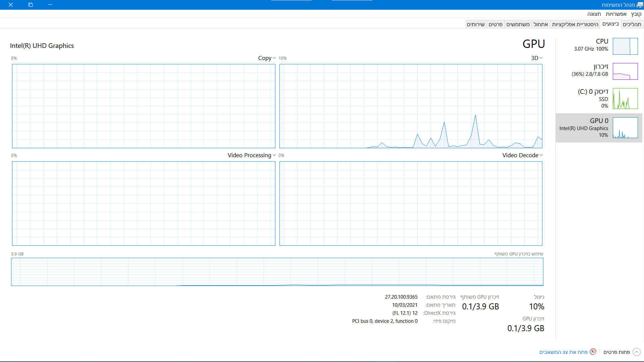Click the driver version 27.20.100.9365
The width and height of the screenshot is (644, 362).
401,297
